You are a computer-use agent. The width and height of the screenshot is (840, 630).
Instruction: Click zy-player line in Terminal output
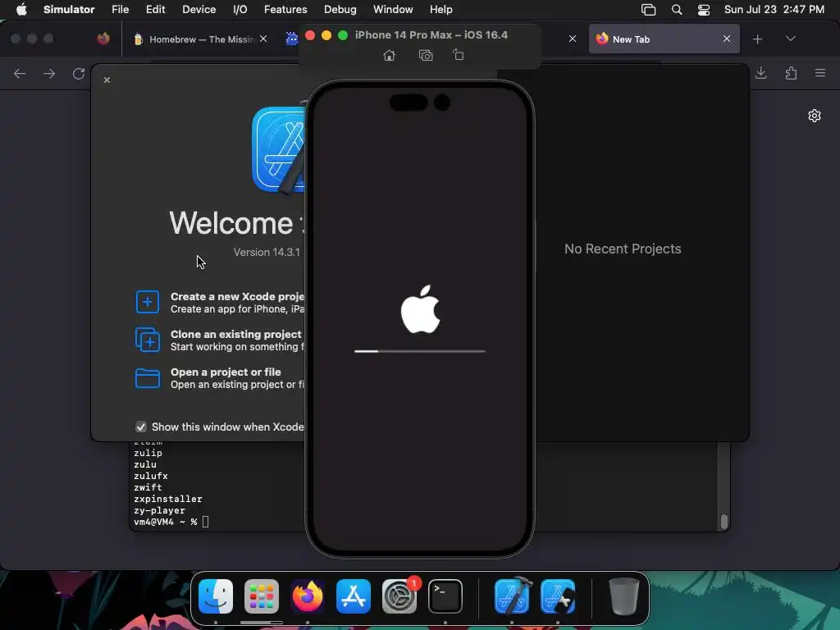(x=159, y=510)
